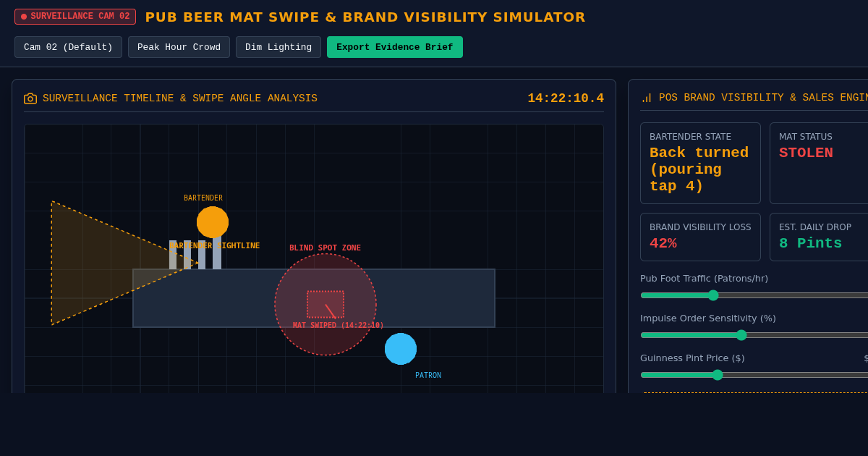This screenshot has width=868, height=456.
Task: Click the MAT SWIPED (14:22:10) label
Action: click(338, 326)
